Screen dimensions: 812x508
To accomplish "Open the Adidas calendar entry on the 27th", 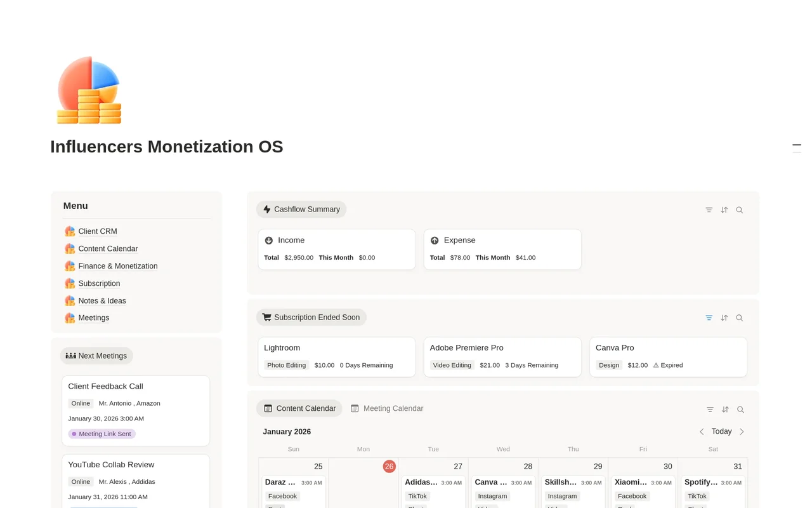I will click(433, 491).
